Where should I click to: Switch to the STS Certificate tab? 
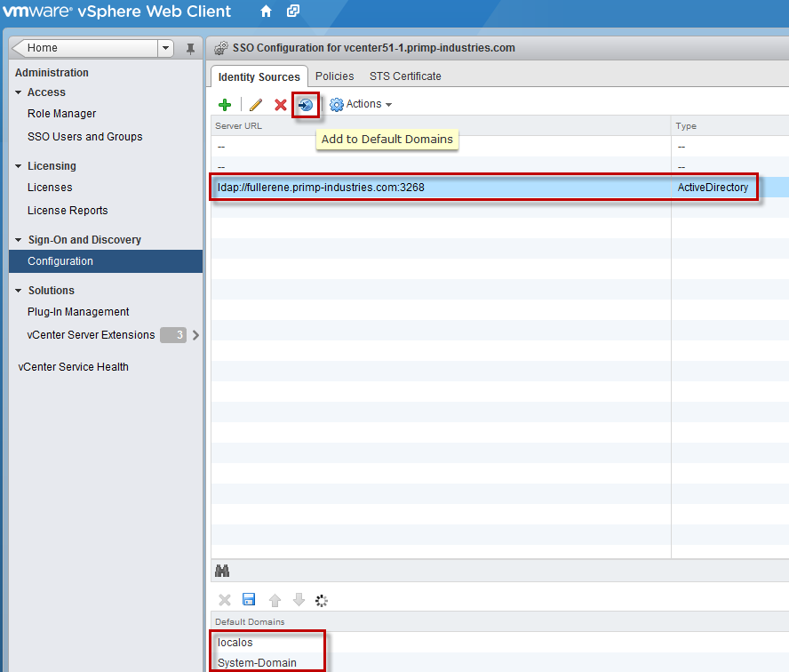[405, 76]
